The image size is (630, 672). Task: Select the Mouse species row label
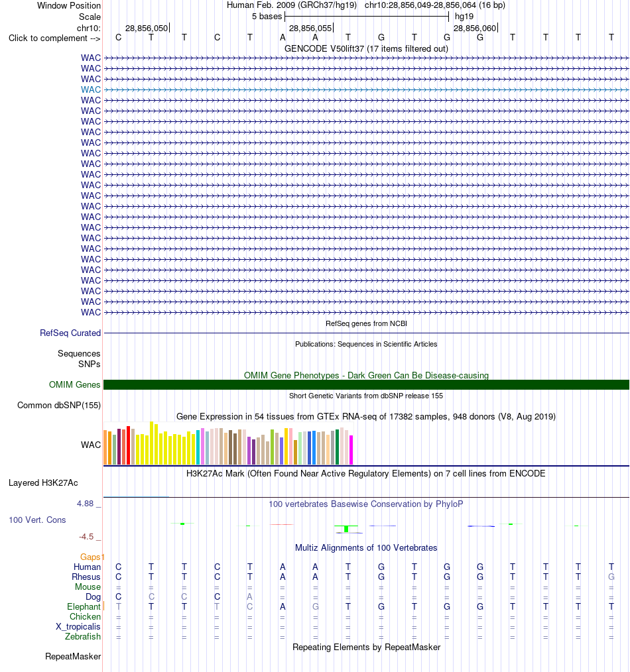[x=88, y=587]
